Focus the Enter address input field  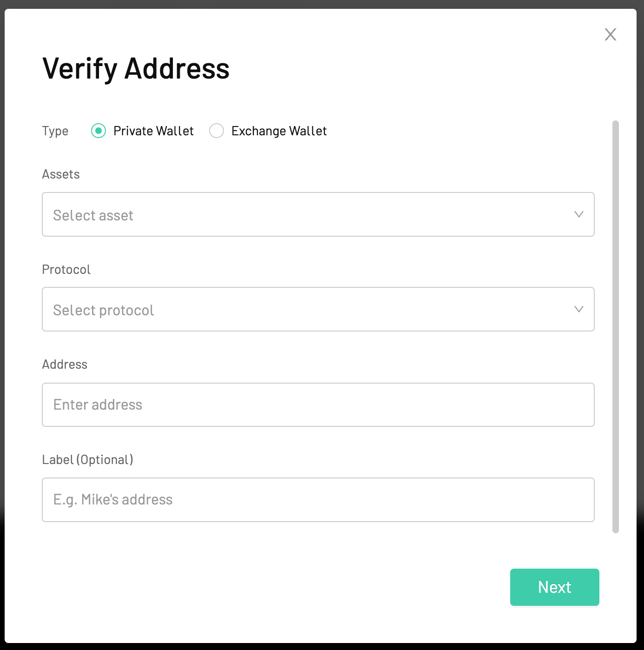(x=318, y=405)
